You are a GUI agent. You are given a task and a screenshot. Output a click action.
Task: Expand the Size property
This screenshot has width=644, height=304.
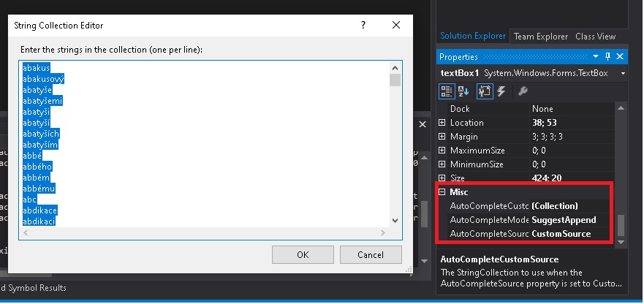click(x=442, y=178)
